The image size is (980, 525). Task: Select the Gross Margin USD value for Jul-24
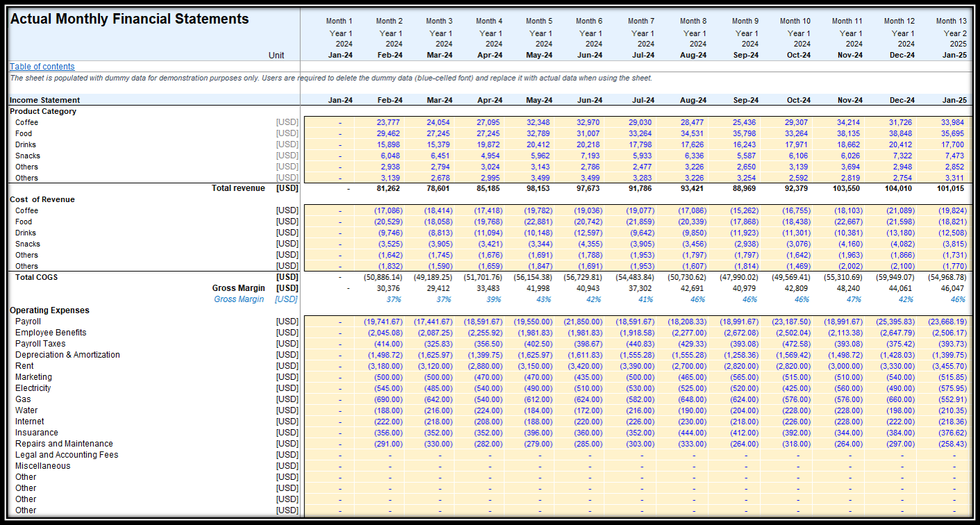[641, 288]
